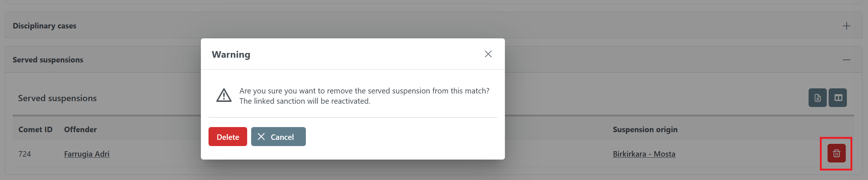The height and width of the screenshot is (180, 868).
Task: Open the Birkirkara - Mosta match link
Action: (644, 154)
